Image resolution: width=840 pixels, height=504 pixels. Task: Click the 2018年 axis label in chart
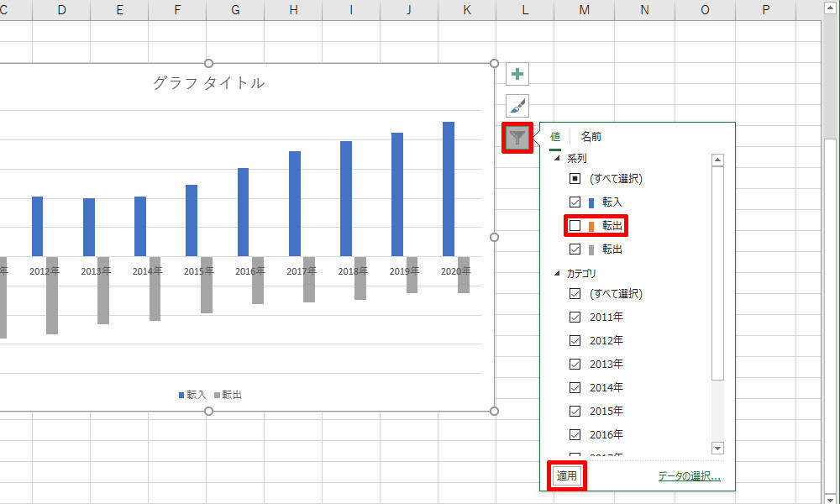[353, 271]
